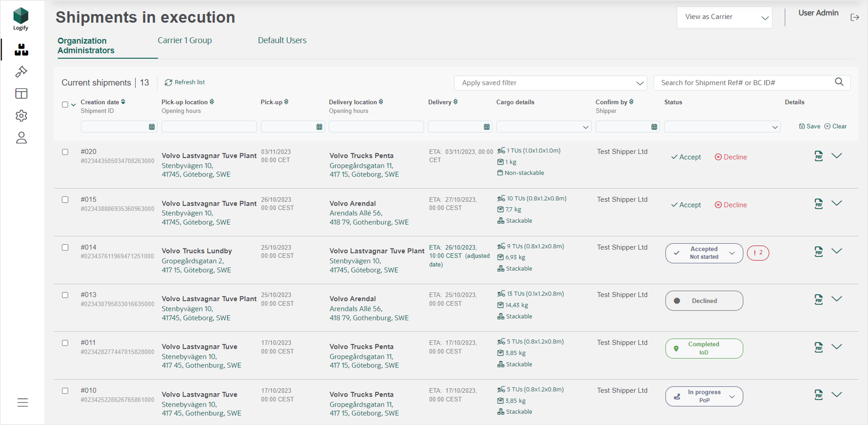The image size is (868, 425).
Task: Expand details of shipment #013
Action: [x=837, y=299]
